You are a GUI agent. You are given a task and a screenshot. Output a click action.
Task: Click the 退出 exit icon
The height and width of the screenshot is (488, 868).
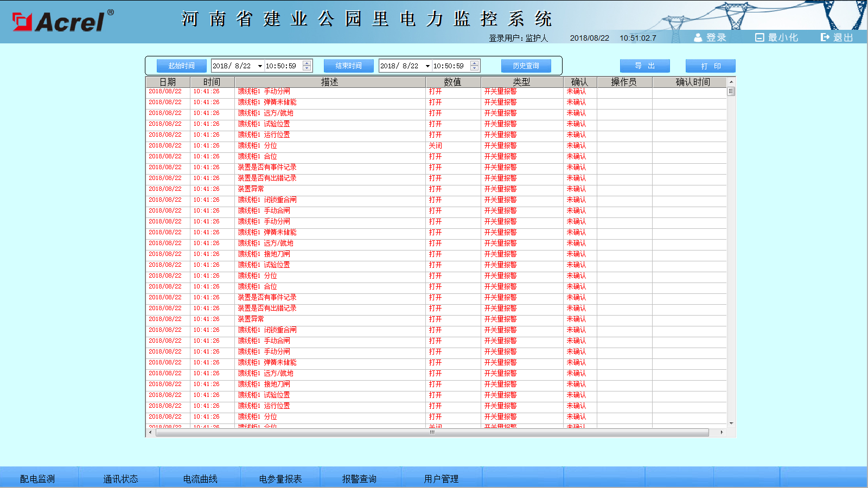coord(825,37)
